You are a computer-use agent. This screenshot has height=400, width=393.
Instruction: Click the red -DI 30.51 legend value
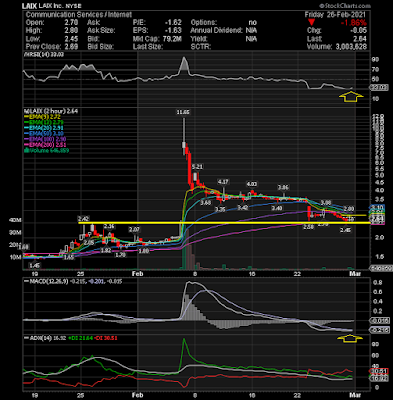click(x=105, y=338)
